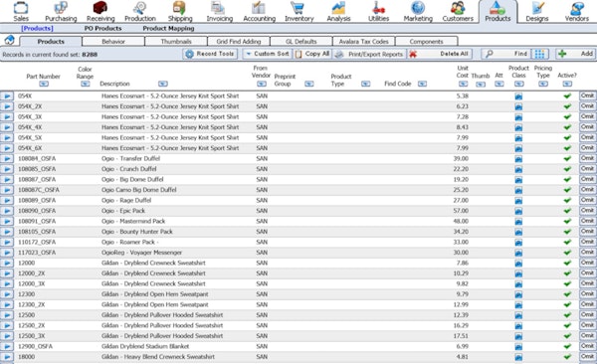The image size is (597, 364).
Task: Toggle Active checkmark for 108085_OSFA row
Action: pyautogui.click(x=567, y=169)
